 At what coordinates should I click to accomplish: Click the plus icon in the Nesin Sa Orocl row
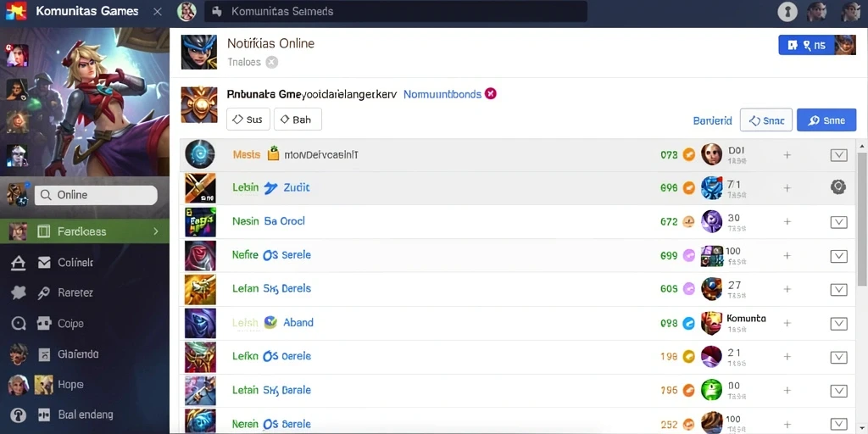click(787, 221)
